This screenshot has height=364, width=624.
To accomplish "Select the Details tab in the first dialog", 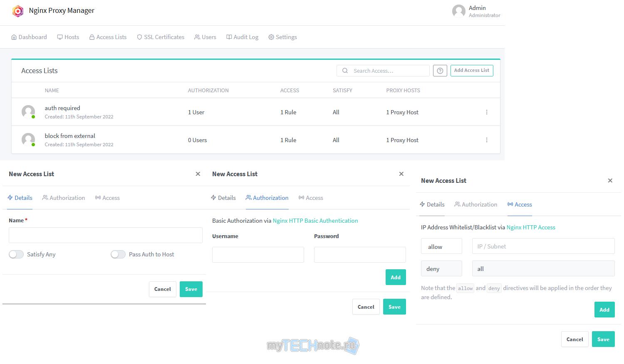I will coord(20,198).
